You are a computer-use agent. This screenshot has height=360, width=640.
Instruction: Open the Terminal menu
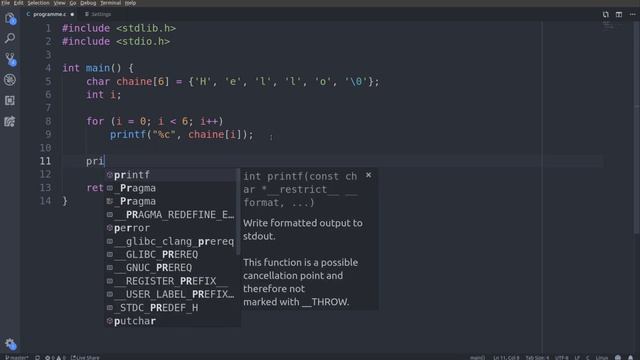coord(111,3)
